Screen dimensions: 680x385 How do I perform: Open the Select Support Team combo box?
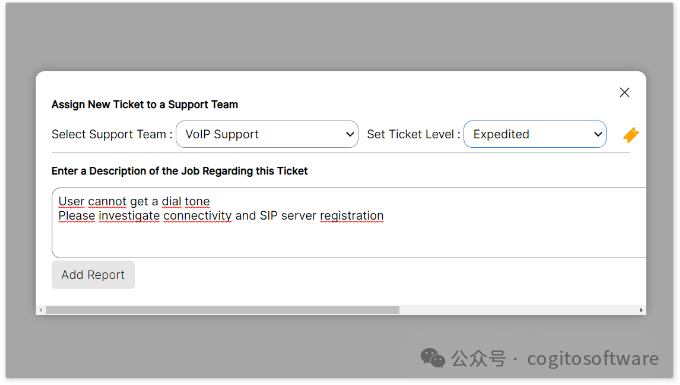pyautogui.click(x=267, y=134)
